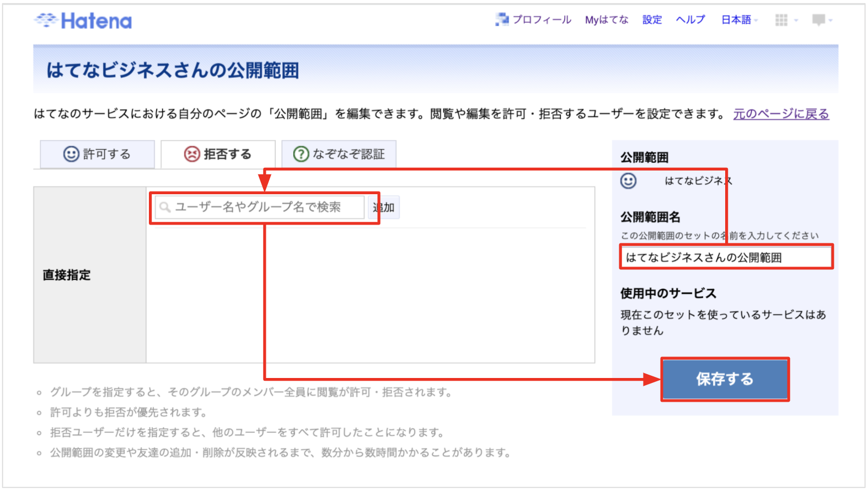Click the question mark icon on なぞなぞ認証
The image size is (868, 490).
pyautogui.click(x=301, y=154)
